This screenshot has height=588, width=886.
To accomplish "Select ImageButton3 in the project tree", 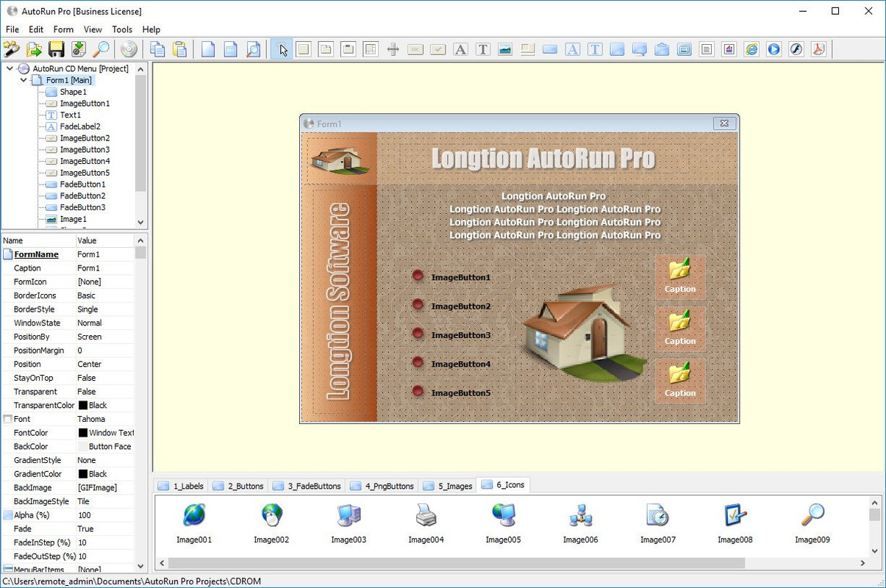I will (85, 149).
